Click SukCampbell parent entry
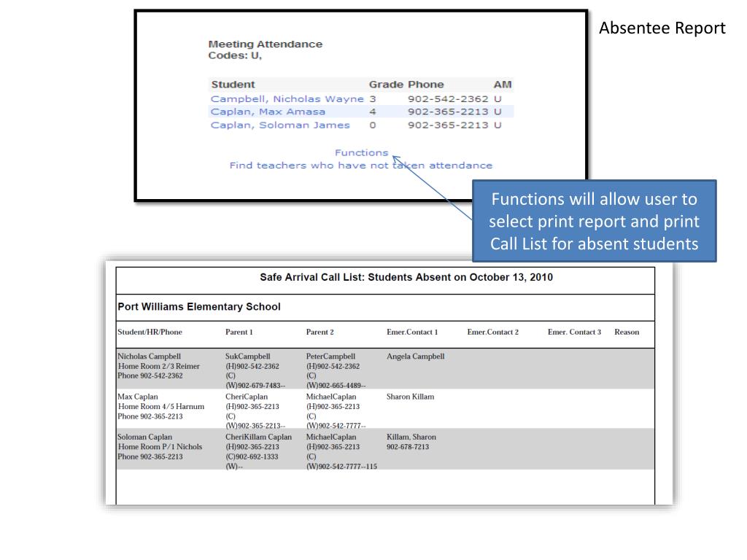 coord(248,356)
